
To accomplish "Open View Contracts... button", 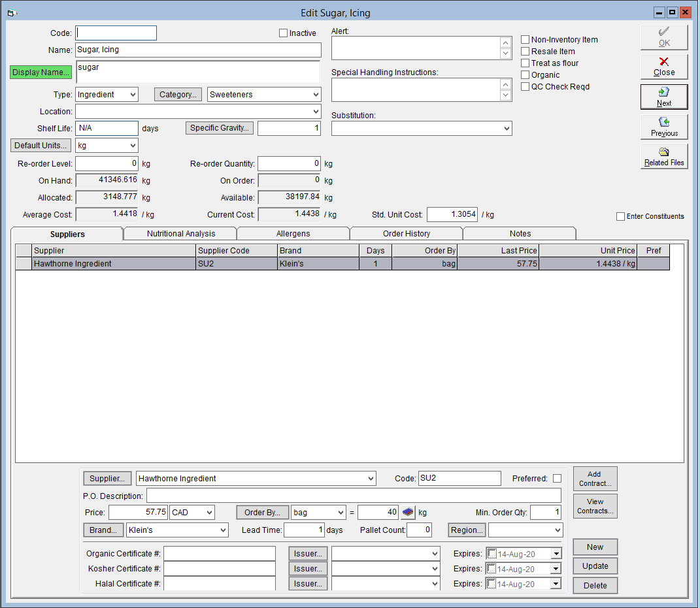I will 595,506.
